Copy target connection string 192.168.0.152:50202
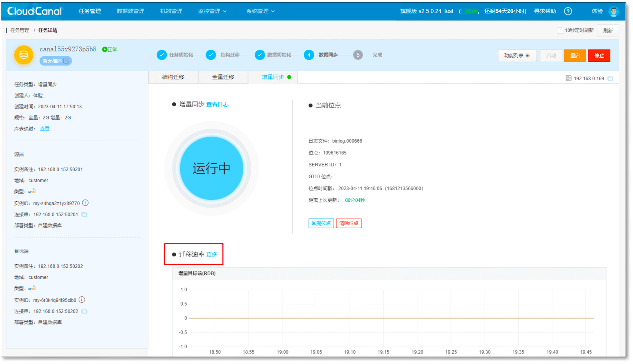The height and width of the screenshot is (364, 633). [x=84, y=311]
